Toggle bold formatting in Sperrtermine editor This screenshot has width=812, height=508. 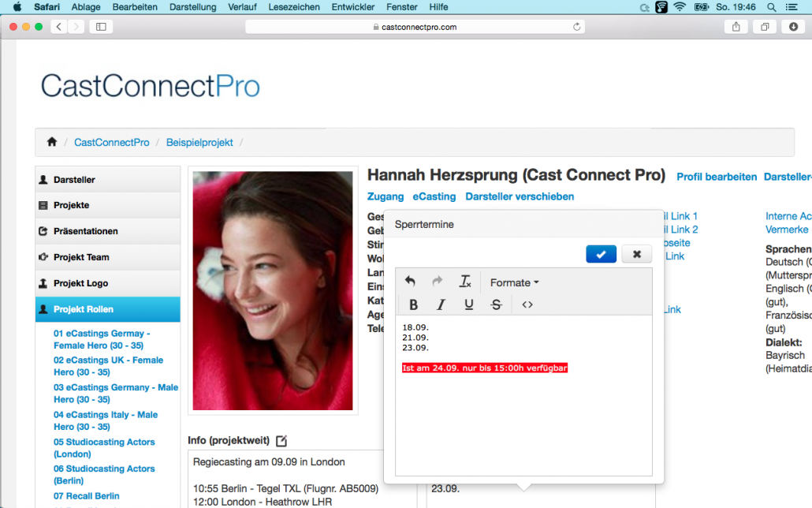point(413,304)
